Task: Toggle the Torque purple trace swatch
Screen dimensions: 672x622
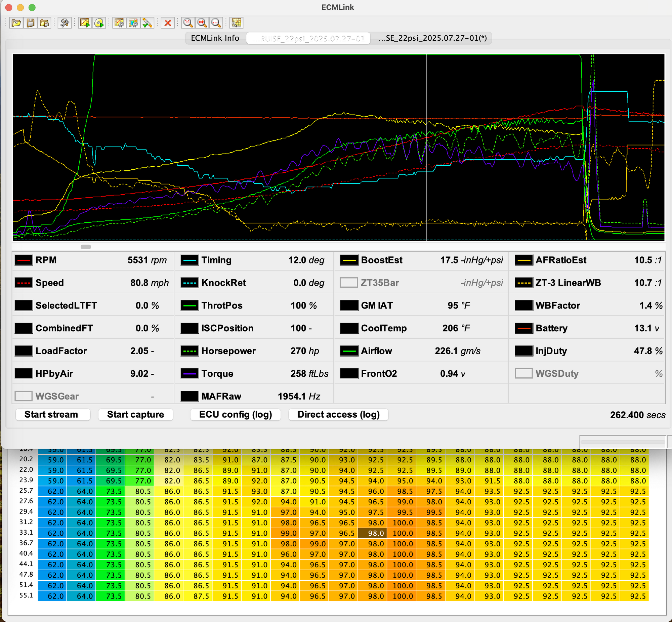Action: (x=190, y=374)
